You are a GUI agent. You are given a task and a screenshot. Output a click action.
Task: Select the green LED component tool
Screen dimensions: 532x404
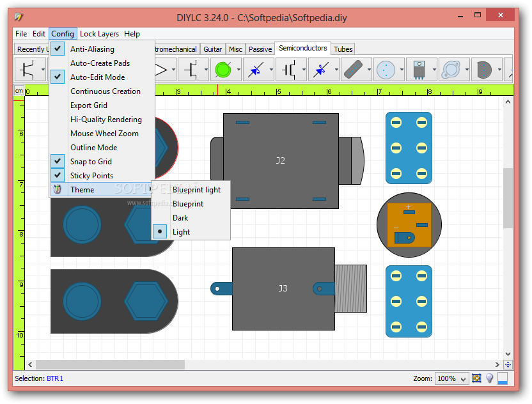(223, 70)
